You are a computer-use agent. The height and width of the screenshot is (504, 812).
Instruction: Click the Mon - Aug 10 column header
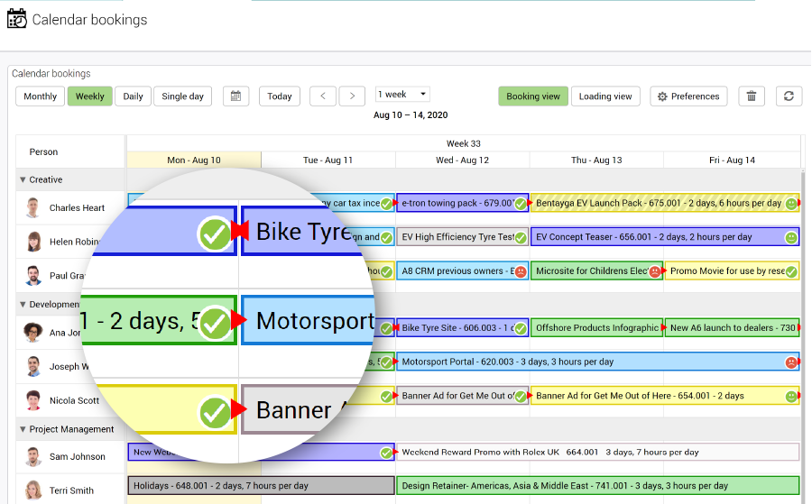tap(194, 160)
